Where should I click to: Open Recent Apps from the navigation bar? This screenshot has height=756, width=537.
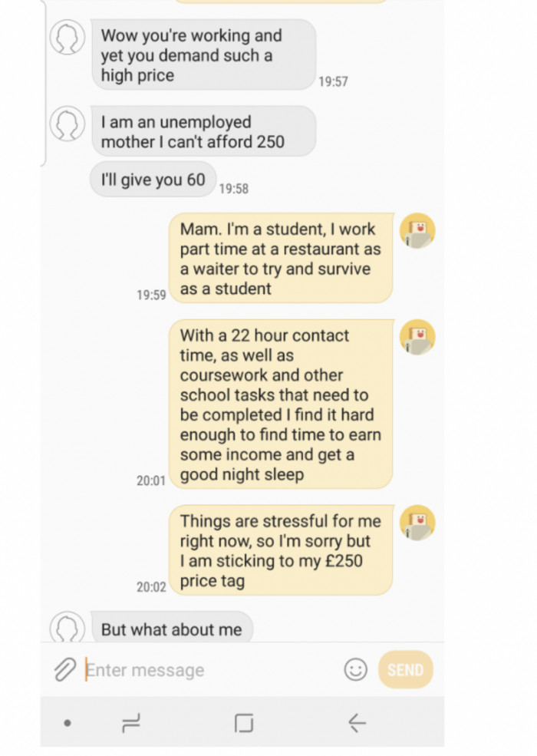tap(133, 723)
